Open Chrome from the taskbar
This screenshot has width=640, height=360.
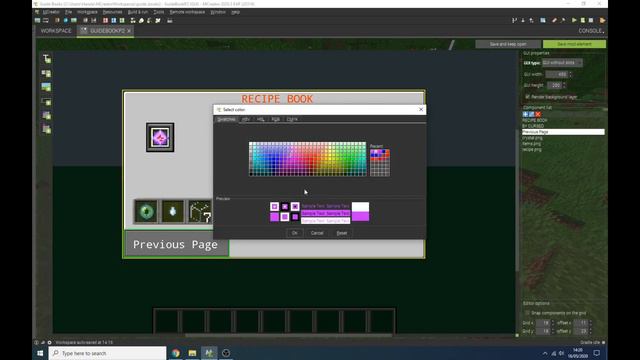[x=176, y=353]
